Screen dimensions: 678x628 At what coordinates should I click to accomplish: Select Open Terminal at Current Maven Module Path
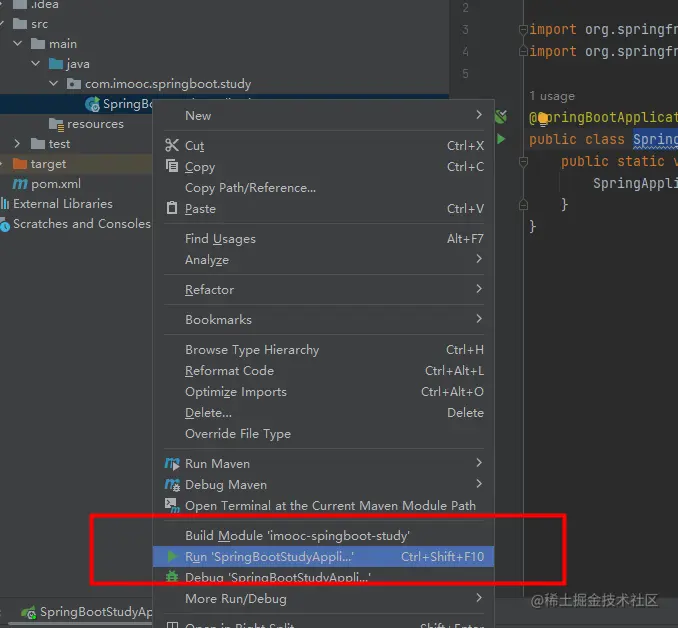[x=323, y=506]
